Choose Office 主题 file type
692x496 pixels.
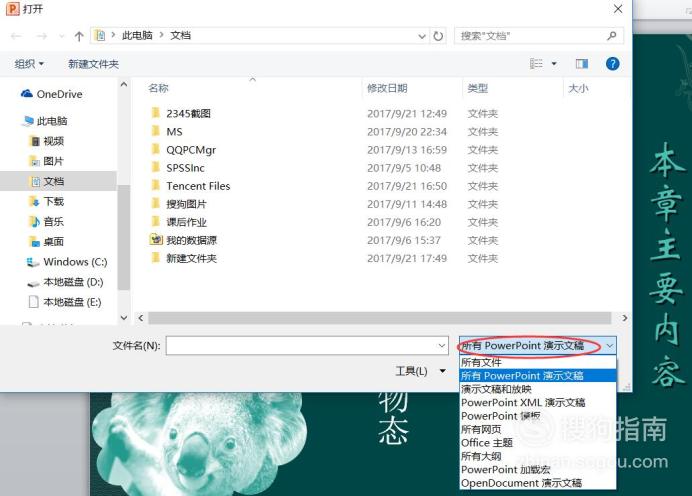point(538,443)
